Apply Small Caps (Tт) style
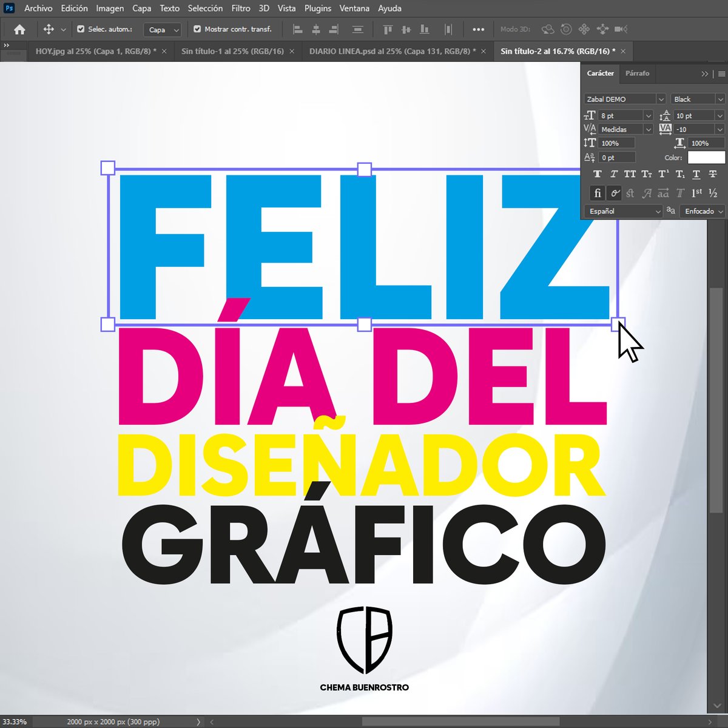The height and width of the screenshot is (728, 728). 647,175
